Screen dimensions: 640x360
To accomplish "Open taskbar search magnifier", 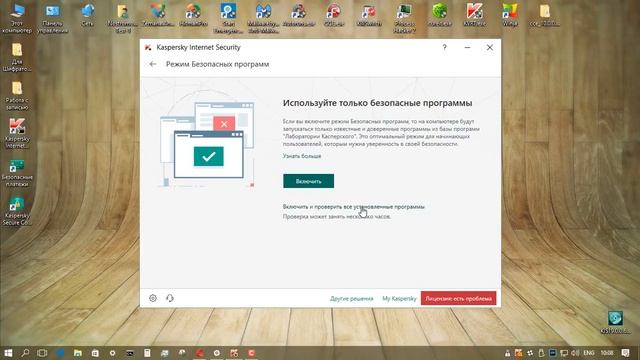I will [x=25, y=353].
